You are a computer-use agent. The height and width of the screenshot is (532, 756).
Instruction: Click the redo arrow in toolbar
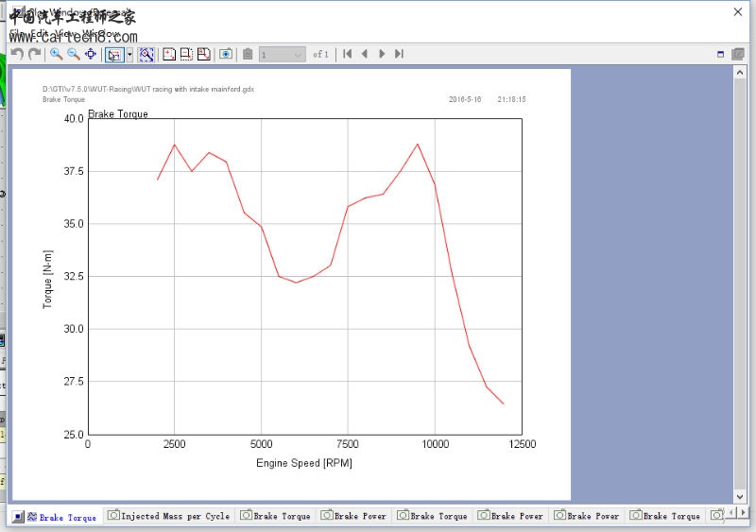(35, 54)
